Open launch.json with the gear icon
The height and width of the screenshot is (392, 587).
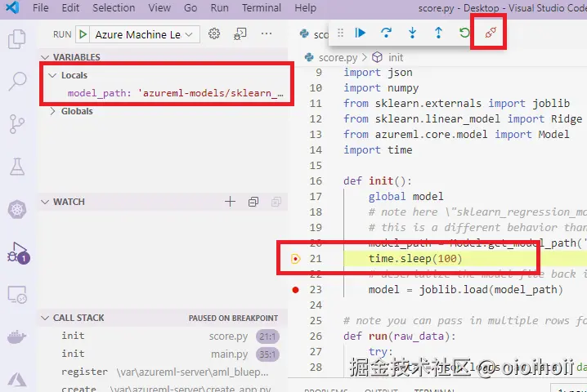[214, 33]
